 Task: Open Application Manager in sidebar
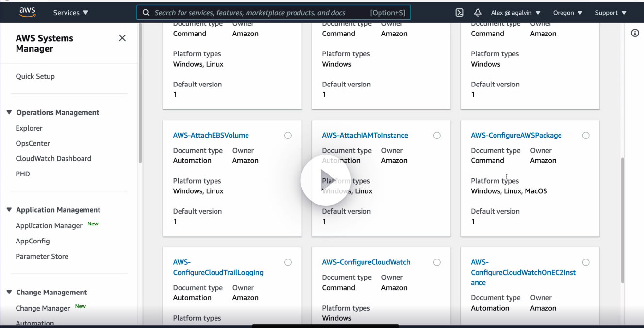point(49,226)
